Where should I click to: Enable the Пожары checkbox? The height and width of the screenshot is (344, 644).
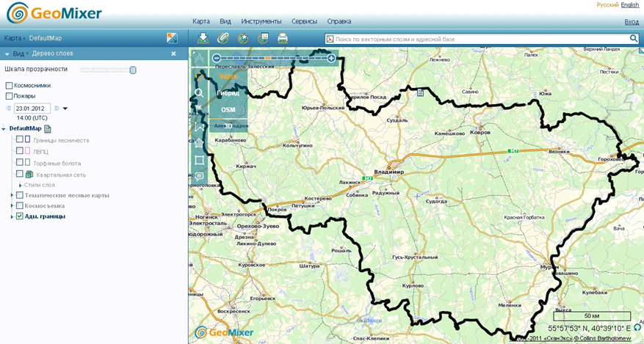[x=10, y=96]
